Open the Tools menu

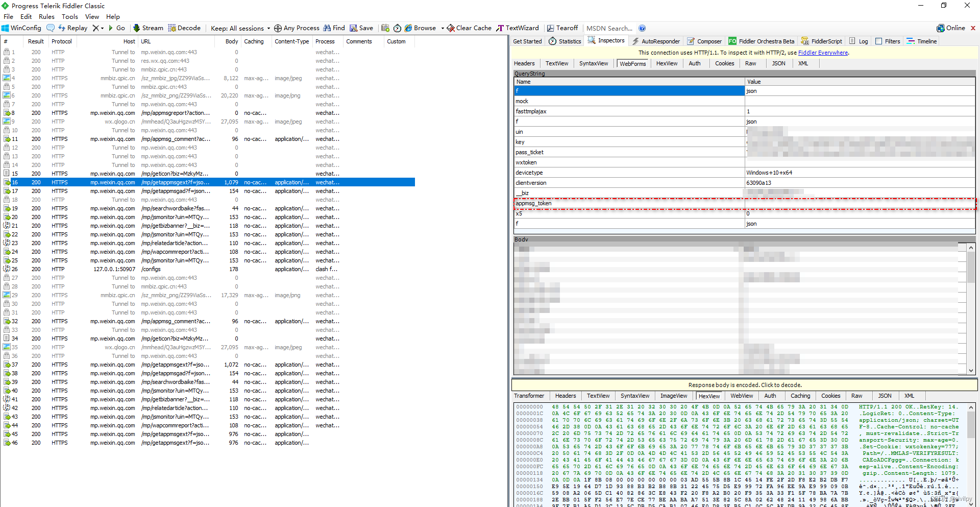pyautogui.click(x=70, y=17)
